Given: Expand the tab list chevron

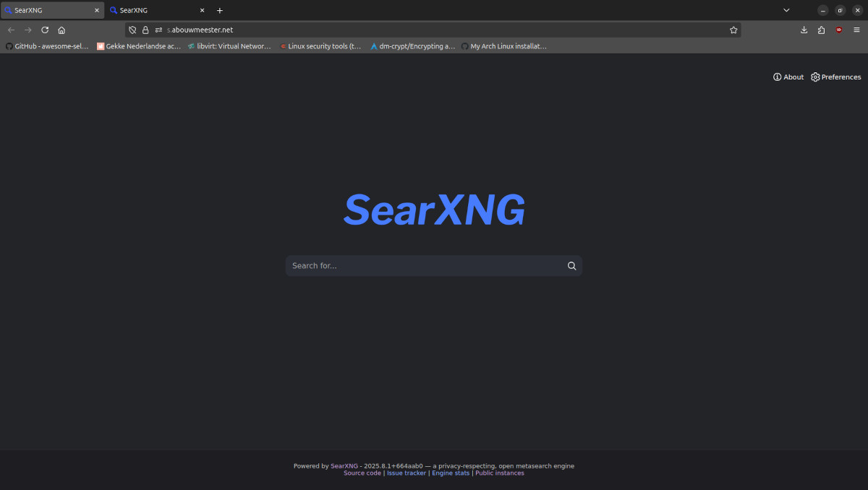Looking at the screenshot, I should click(x=786, y=10).
